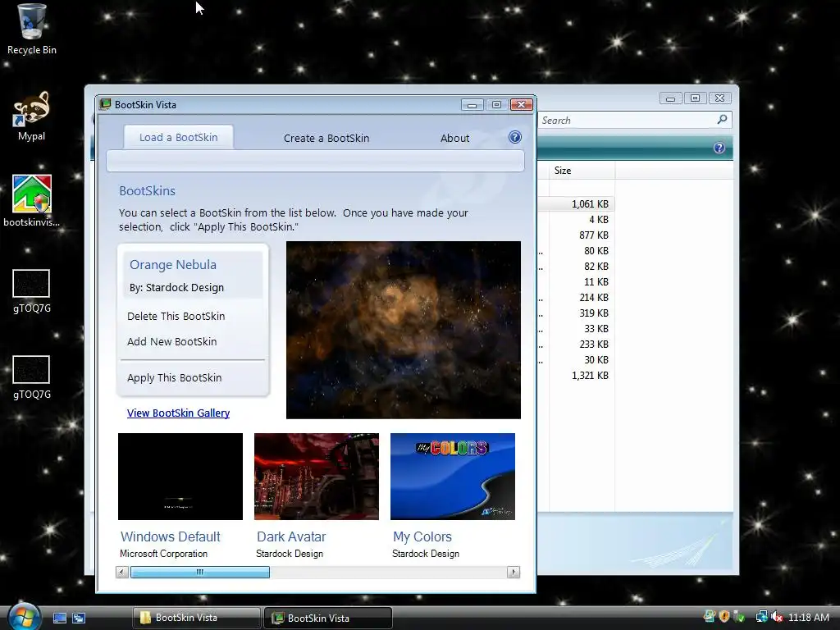Select the bootskinvis... installer desktop icon
This screenshot has height=630, width=840.
32,202
